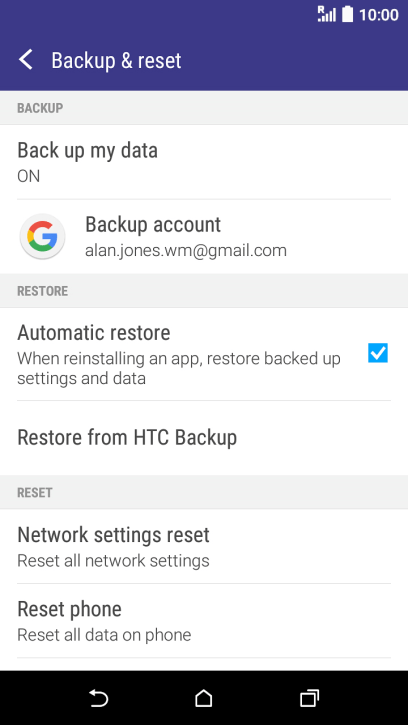Open the Back up my data setting

[x=204, y=162]
